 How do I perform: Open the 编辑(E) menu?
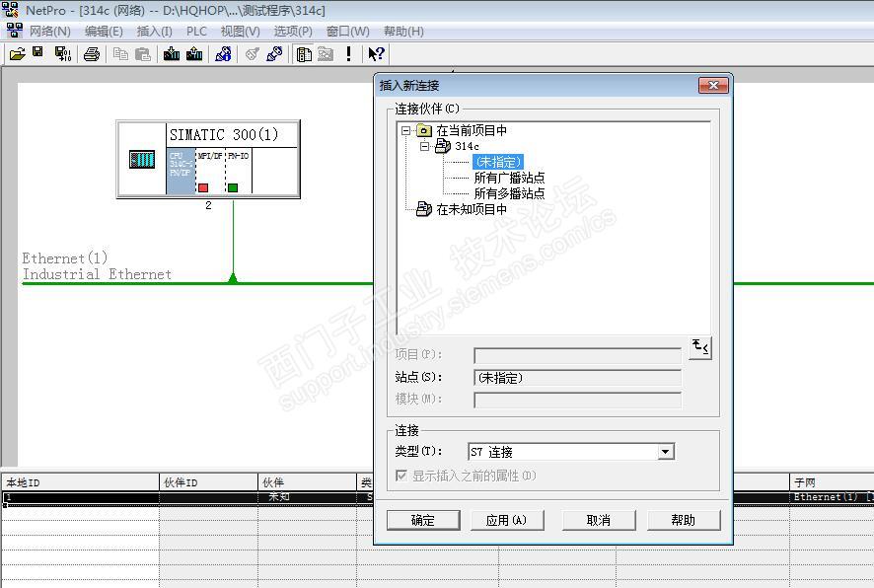pyautogui.click(x=104, y=32)
